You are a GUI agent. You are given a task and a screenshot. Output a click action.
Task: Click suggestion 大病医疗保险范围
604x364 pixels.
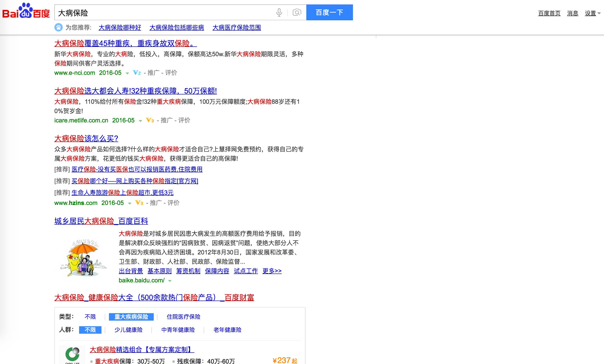[237, 28]
